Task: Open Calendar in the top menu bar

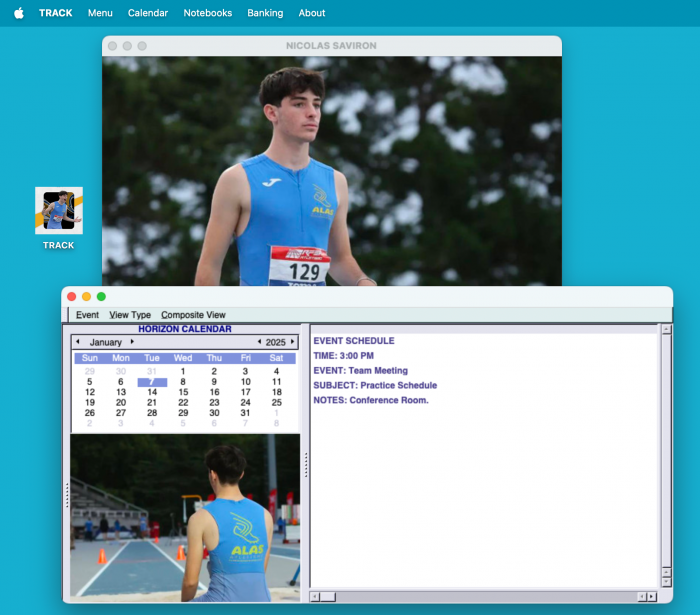Action: (x=148, y=13)
